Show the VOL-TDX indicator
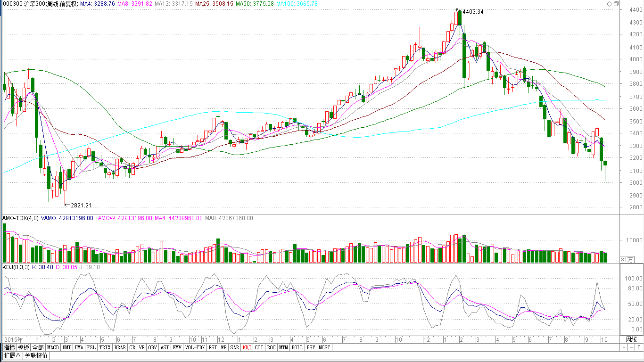The height and width of the screenshot is (362, 644). click(x=195, y=347)
